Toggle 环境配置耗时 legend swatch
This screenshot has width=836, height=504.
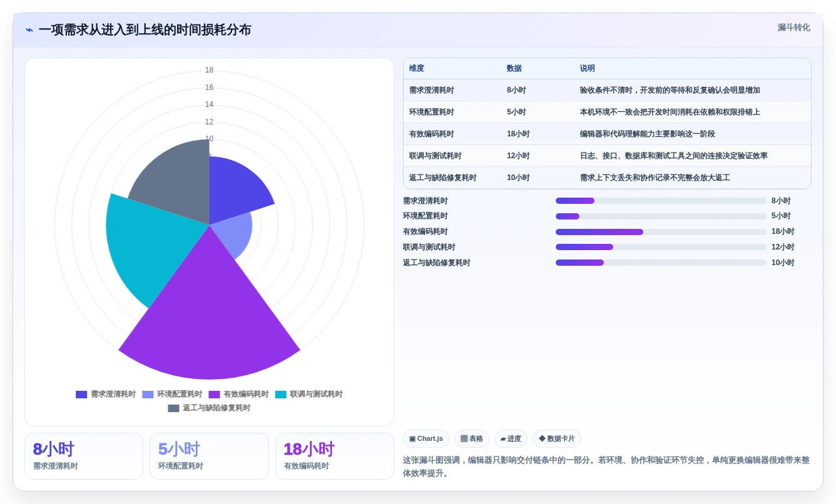(148, 395)
